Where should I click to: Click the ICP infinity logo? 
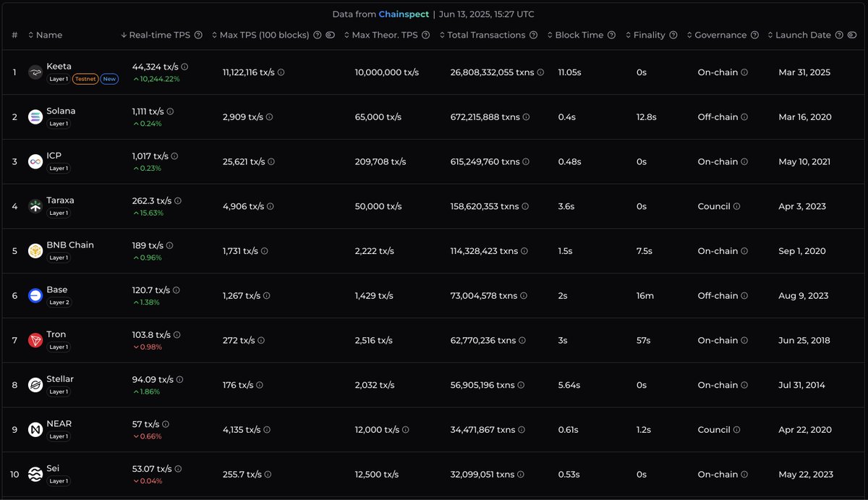pos(35,161)
